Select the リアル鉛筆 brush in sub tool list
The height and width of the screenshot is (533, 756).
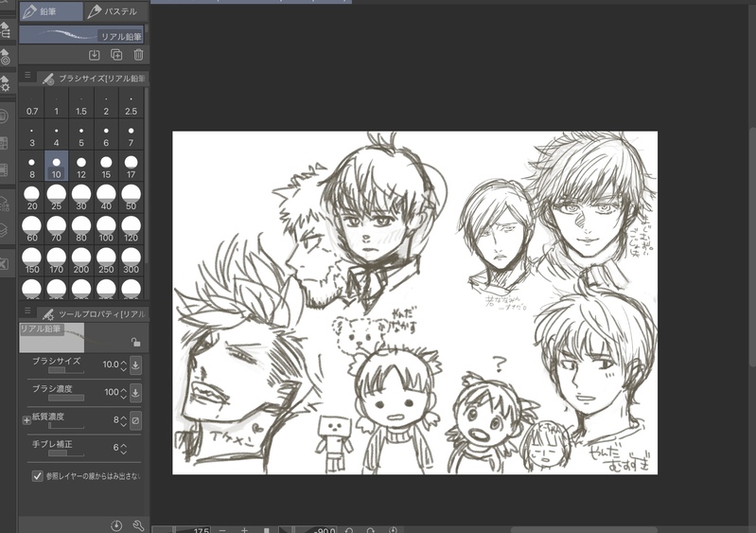[81, 35]
